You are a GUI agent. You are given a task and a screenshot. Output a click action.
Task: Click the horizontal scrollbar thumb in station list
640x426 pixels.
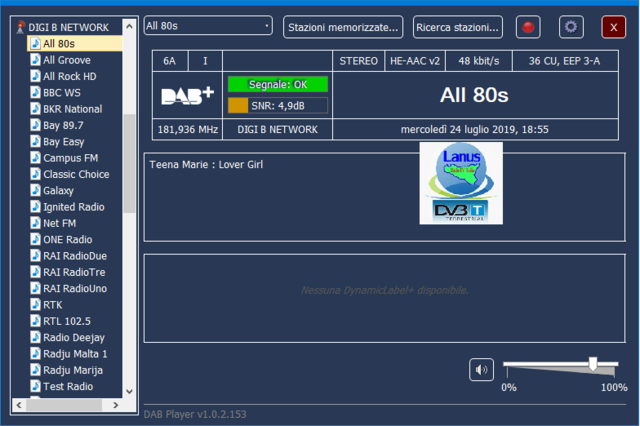(x=64, y=405)
